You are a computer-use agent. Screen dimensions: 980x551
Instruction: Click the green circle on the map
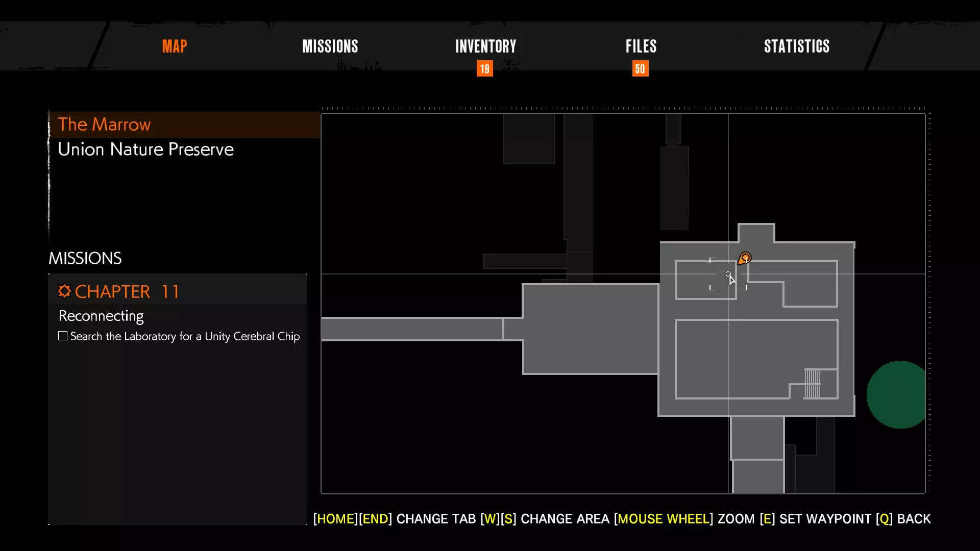pyautogui.click(x=897, y=395)
